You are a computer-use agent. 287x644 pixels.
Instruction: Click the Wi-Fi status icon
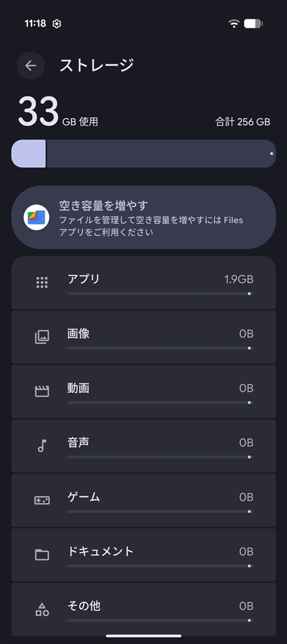tap(234, 24)
